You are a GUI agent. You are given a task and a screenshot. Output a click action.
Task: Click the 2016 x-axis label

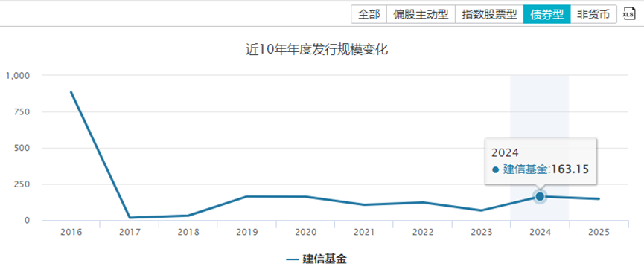click(71, 232)
